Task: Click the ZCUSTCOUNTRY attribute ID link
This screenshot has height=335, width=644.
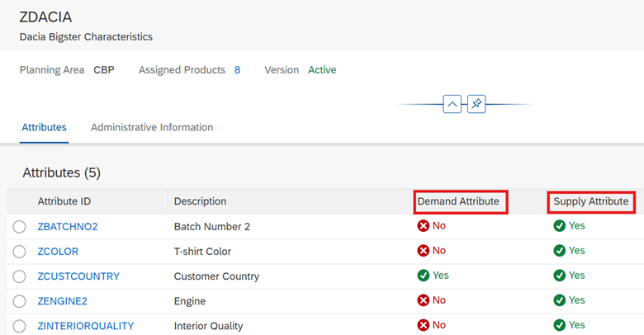Action: (x=78, y=276)
